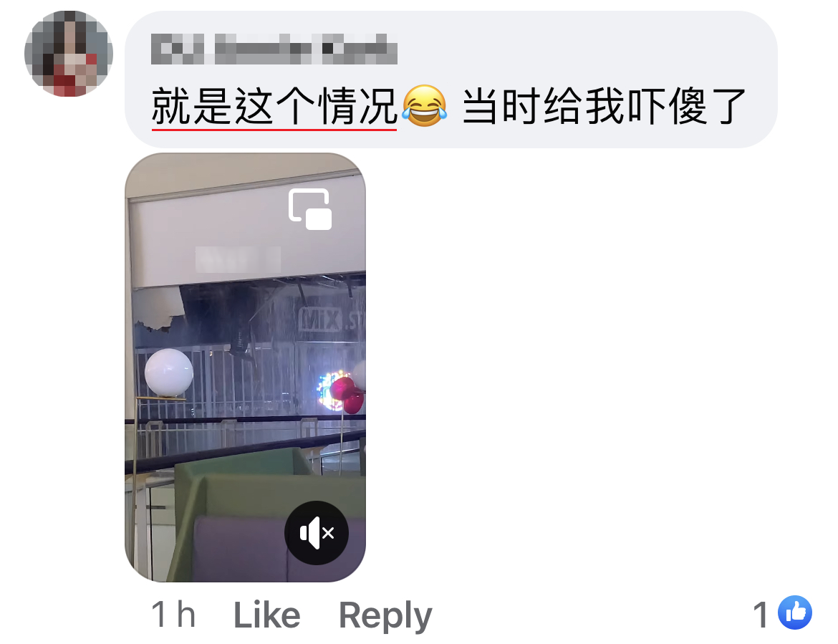Image resolution: width=838 pixels, height=644 pixels.
Task: Click the blurred commenter name
Action: point(274,49)
